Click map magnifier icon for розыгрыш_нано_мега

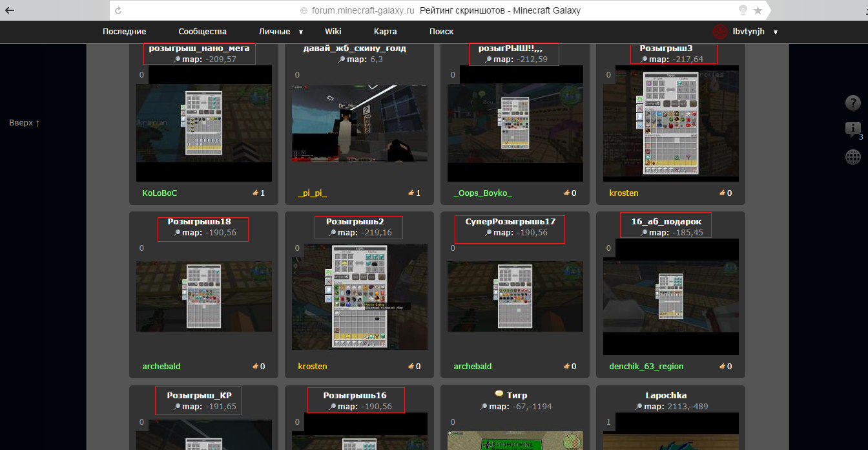tap(177, 59)
